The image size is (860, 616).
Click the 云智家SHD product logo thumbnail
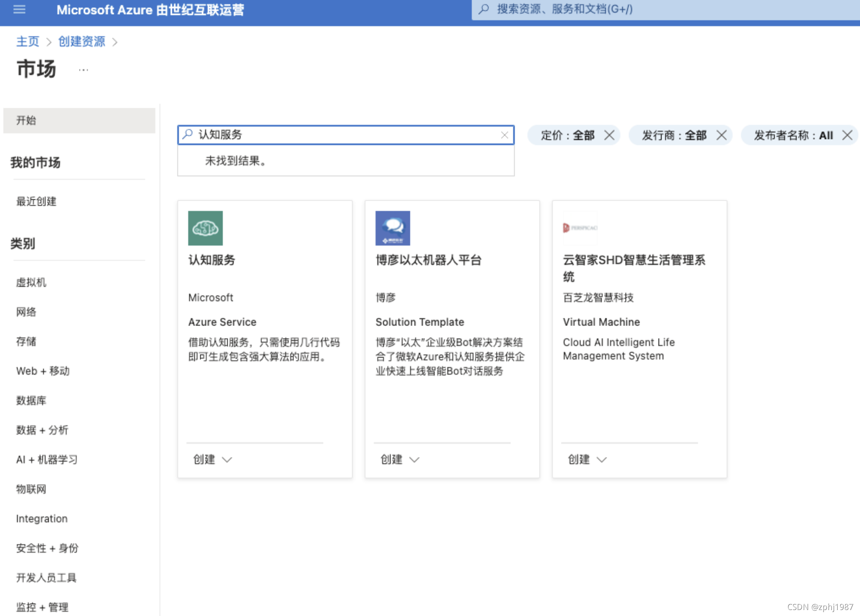tap(580, 228)
